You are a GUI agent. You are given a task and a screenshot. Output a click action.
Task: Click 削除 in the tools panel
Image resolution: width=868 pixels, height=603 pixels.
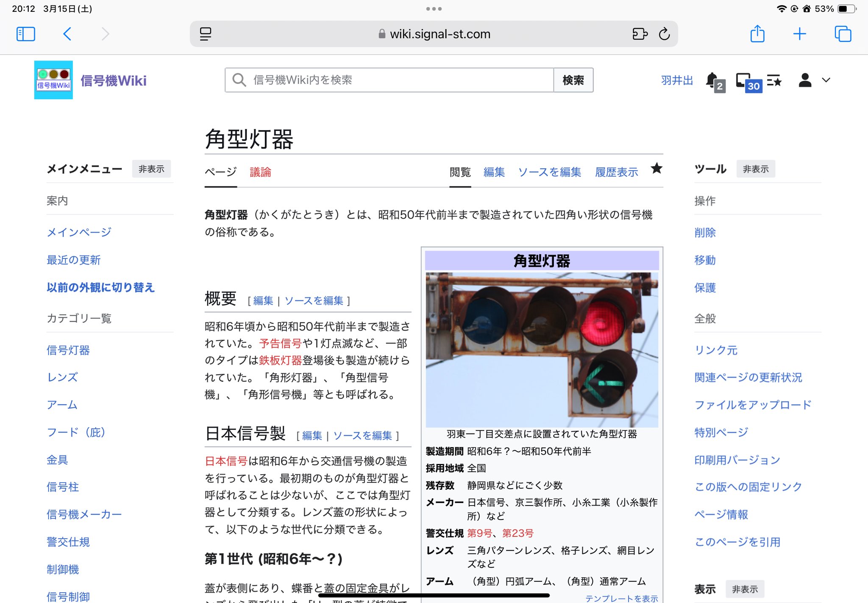705,232
